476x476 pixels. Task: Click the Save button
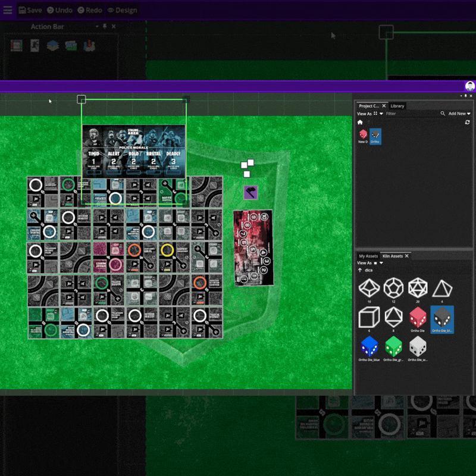(30, 10)
